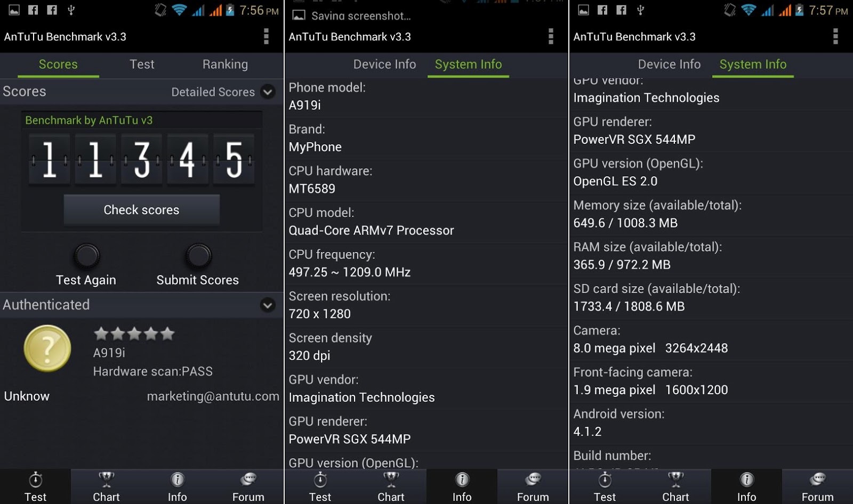The image size is (853, 504).
Task: Tap the picture notification icon on the 7:56 PM screen
Action: [14, 10]
